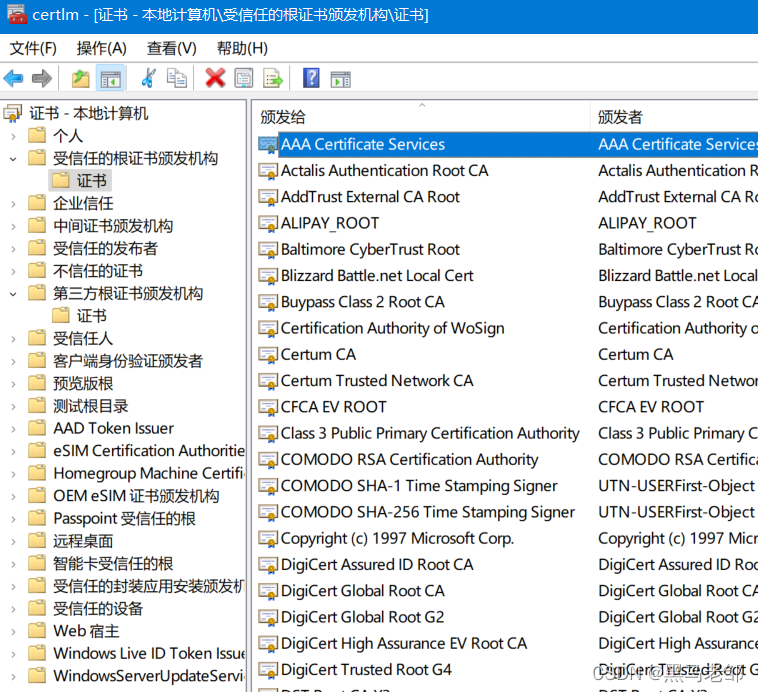Screen dimensions: 758x692
Task: Collapse the 第三方根证书颁发机构 node
Action: [x=14, y=294]
